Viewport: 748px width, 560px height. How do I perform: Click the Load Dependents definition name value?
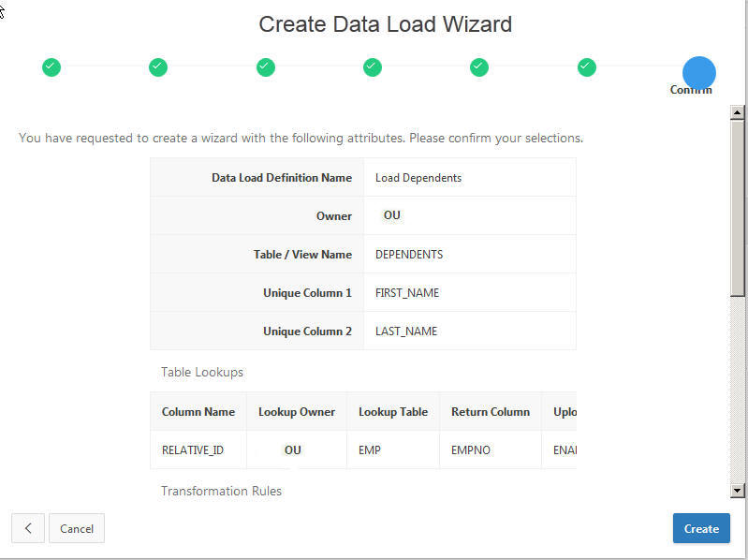(x=418, y=178)
